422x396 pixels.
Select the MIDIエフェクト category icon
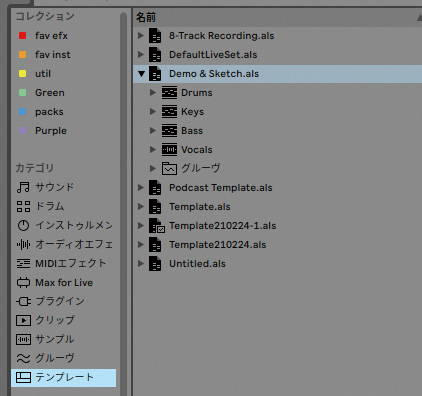click(x=23, y=264)
